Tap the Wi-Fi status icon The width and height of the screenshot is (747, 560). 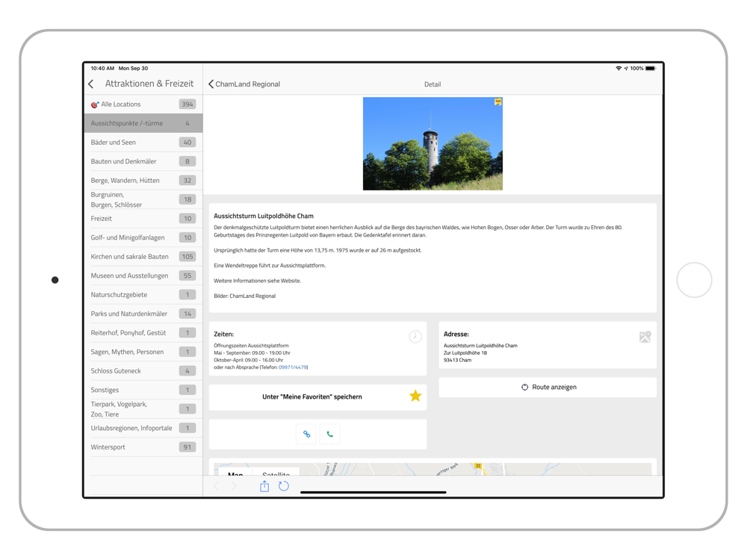click(x=619, y=69)
